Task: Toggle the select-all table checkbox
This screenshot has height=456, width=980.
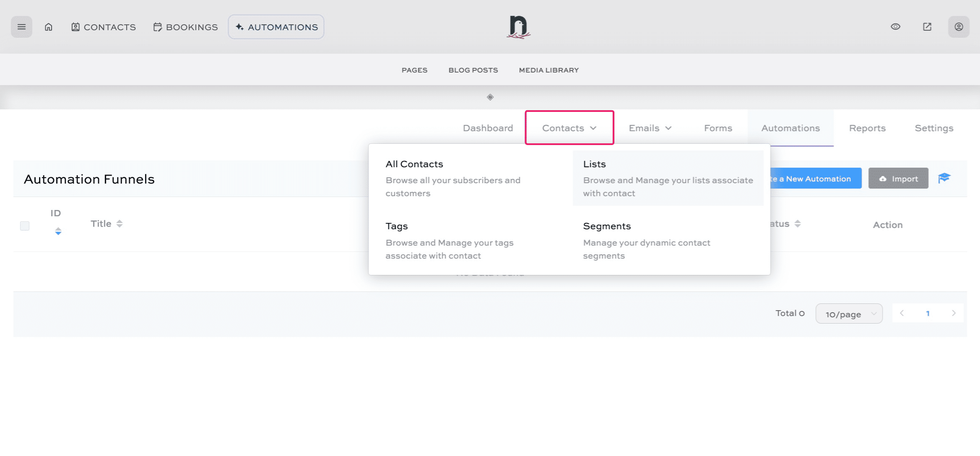Action: coord(25,226)
